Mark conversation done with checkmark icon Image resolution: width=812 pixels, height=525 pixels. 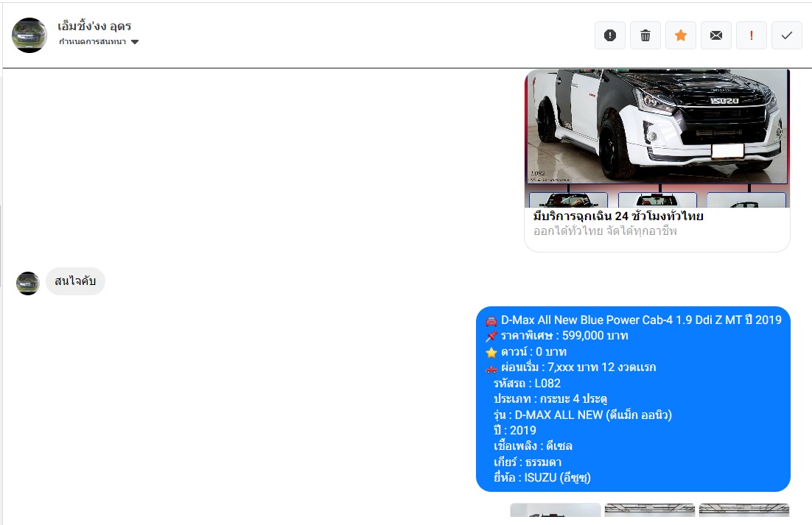tap(787, 35)
